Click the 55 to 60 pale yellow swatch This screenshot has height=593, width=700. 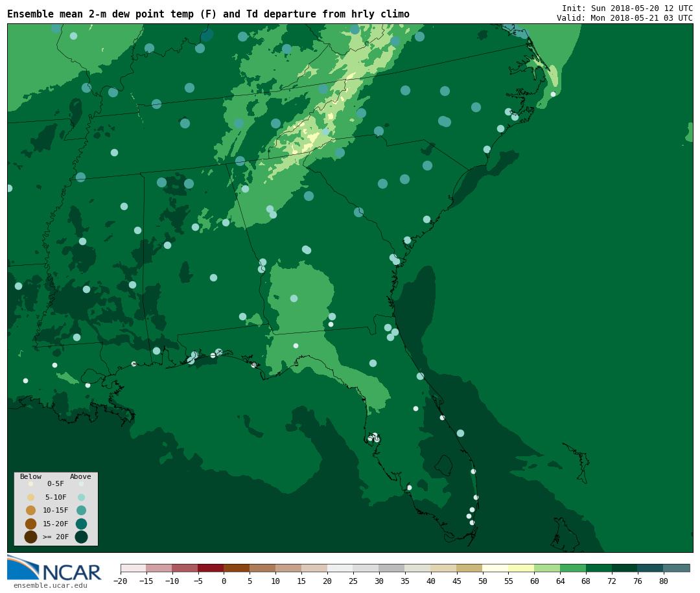coord(522,568)
